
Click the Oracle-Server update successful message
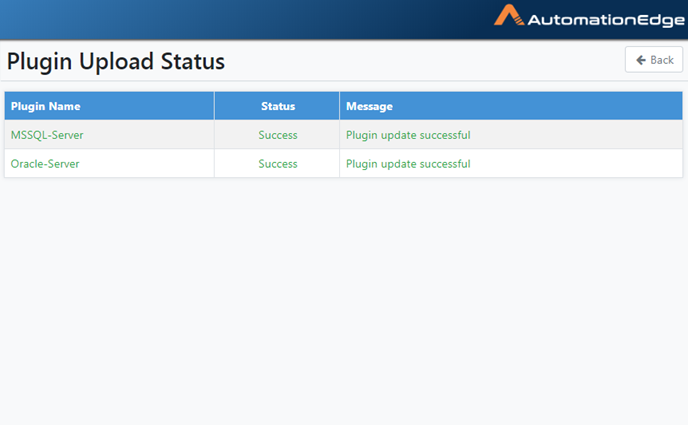pyautogui.click(x=408, y=164)
